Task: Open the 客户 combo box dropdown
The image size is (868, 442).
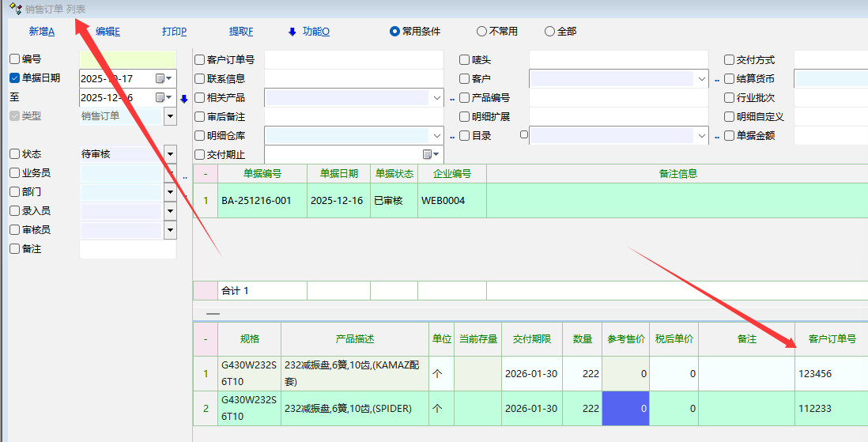Action: (x=701, y=78)
